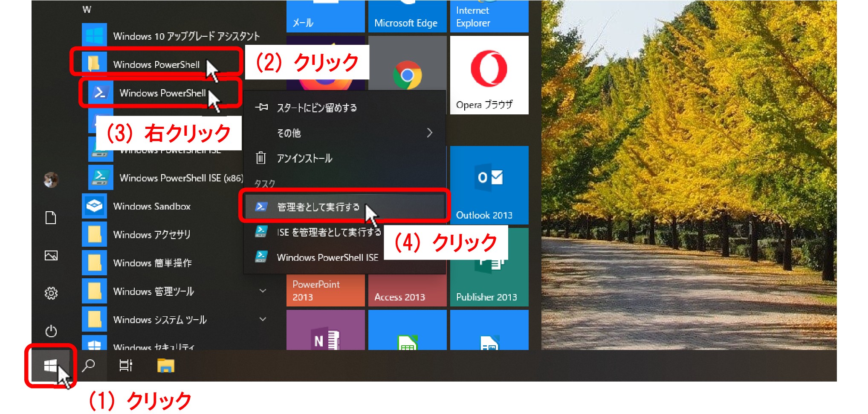Screen dimensions: 868x414
Task: Click the Windows Start button
Action: click(x=51, y=366)
